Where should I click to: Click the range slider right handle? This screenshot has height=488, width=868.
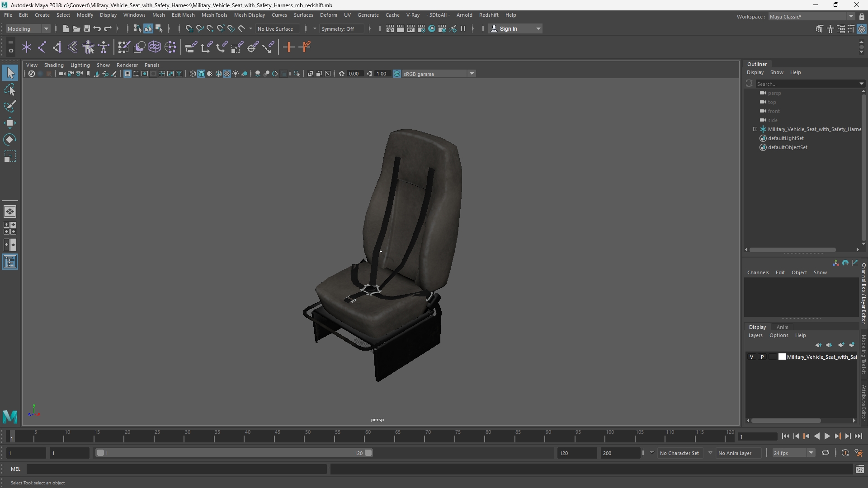pos(368,453)
